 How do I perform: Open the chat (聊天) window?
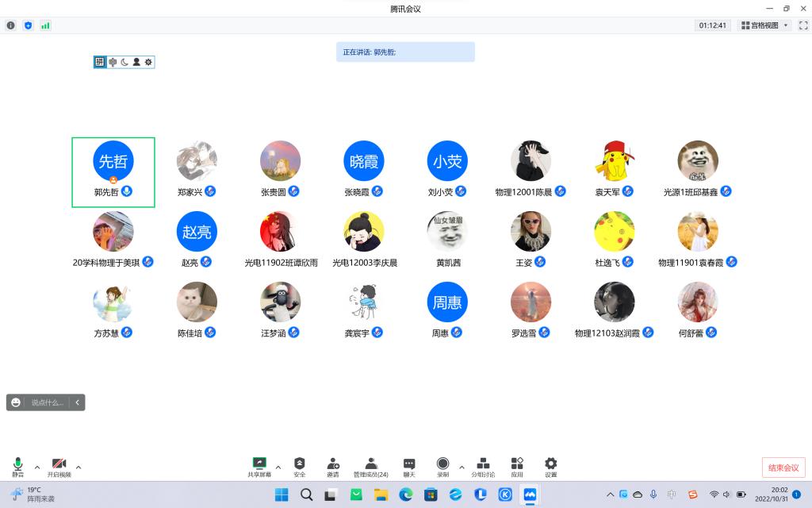409,466
